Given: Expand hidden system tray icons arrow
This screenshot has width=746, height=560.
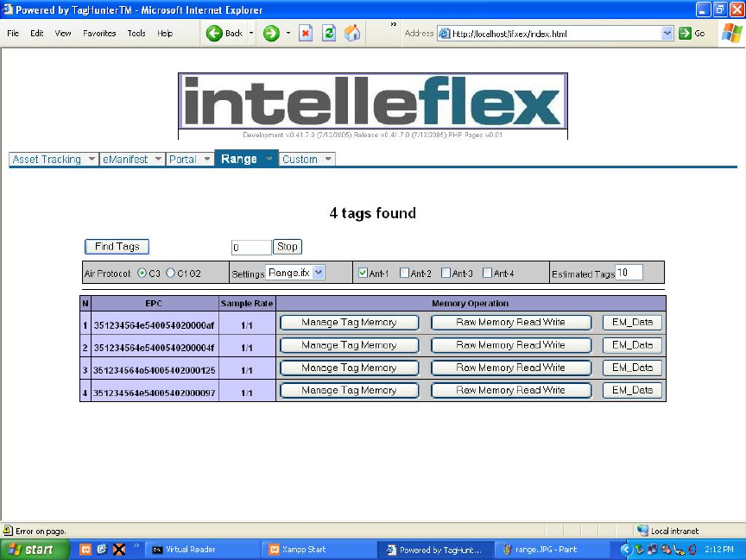Looking at the screenshot, I should pos(626,550).
